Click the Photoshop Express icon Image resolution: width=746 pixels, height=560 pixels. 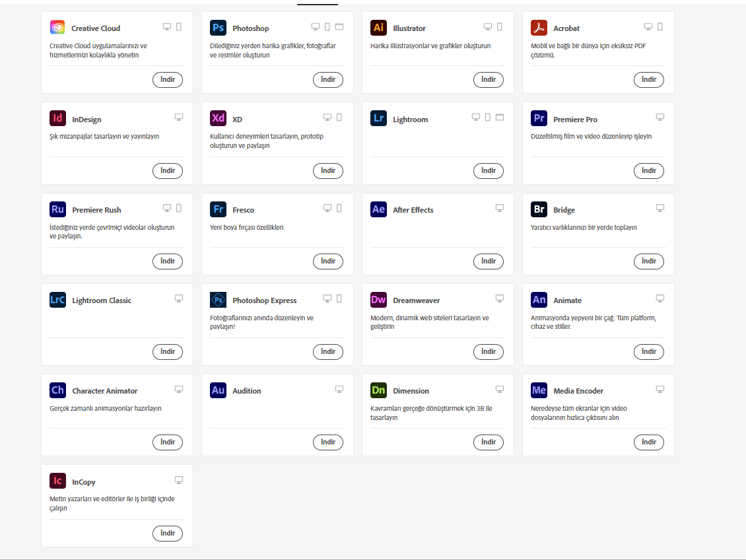pos(218,299)
